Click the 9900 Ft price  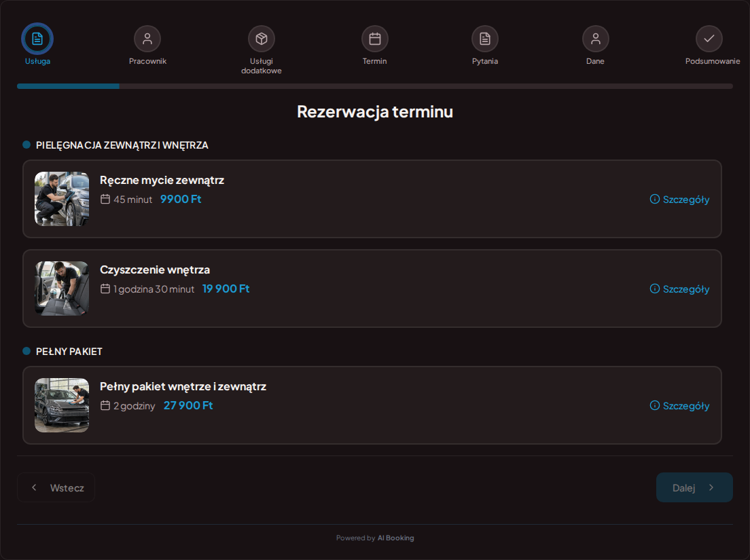[x=180, y=200]
